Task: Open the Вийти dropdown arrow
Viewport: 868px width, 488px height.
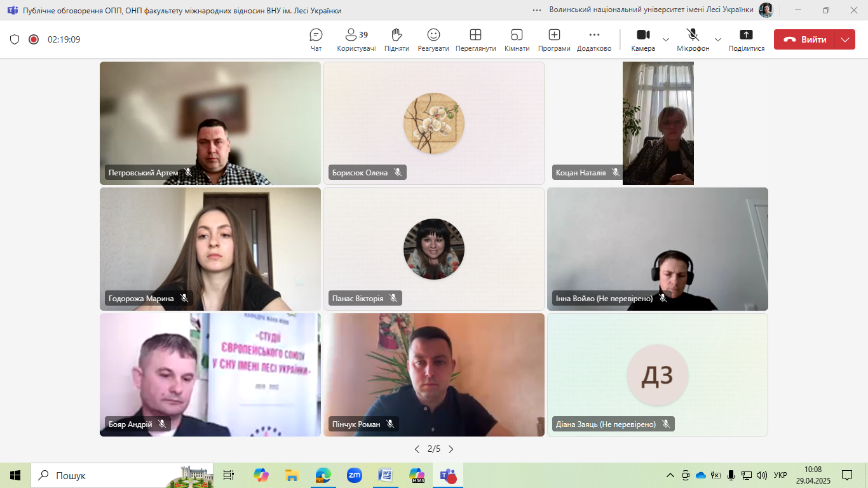Action: click(x=845, y=39)
